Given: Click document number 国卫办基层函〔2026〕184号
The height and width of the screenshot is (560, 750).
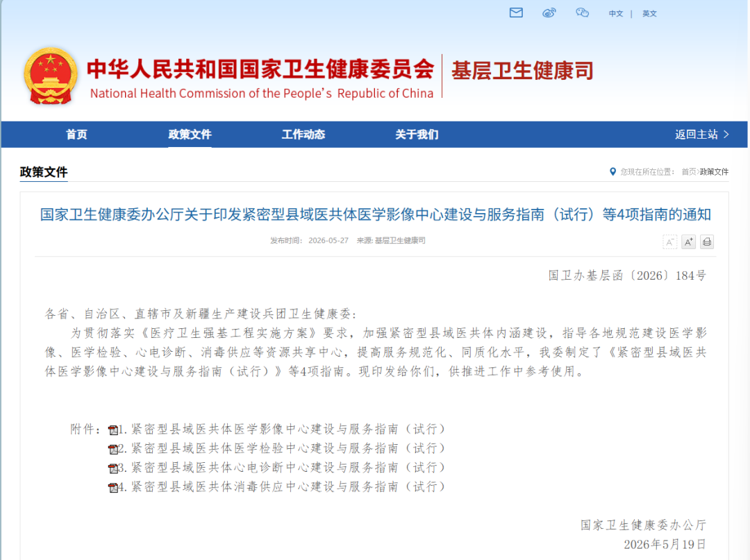Looking at the screenshot, I should (x=627, y=275).
